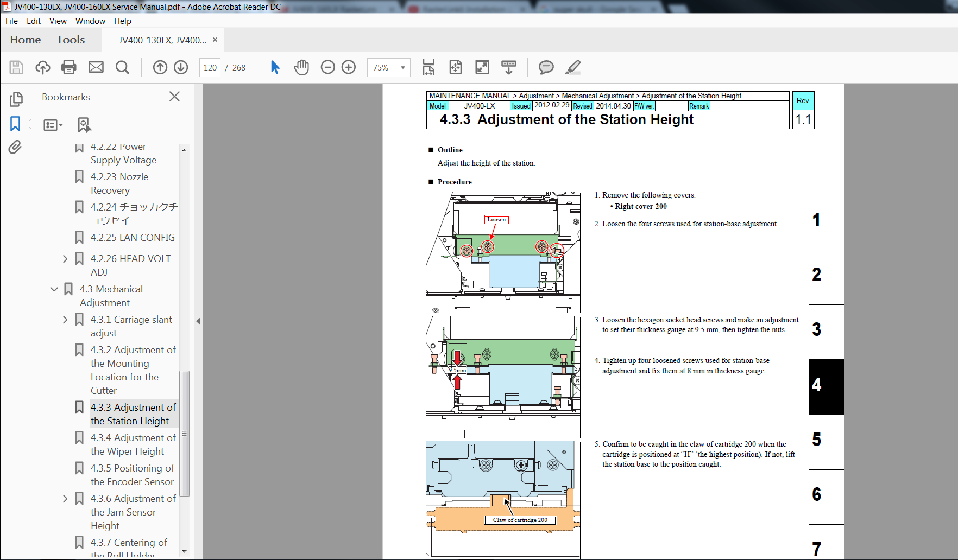Click the upload to cloud icon

(43, 67)
